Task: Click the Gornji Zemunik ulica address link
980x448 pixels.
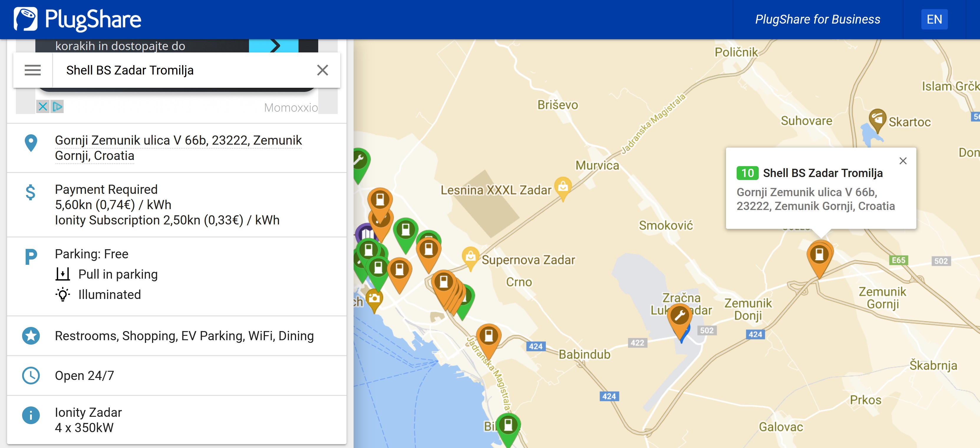Action: (179, 148)
